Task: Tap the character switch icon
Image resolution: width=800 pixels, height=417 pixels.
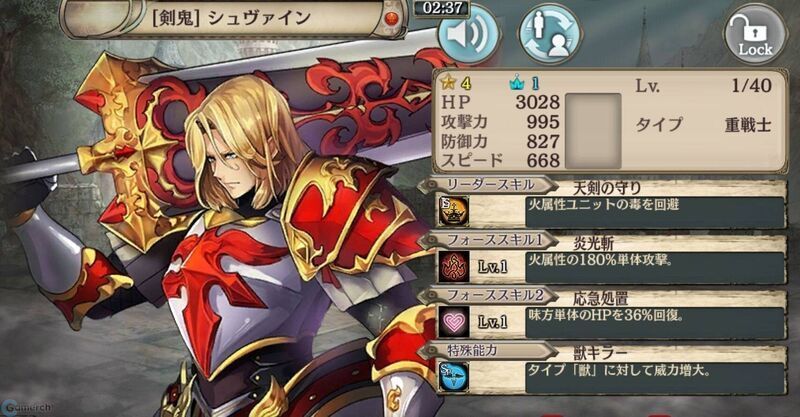Action: (549, 35)
